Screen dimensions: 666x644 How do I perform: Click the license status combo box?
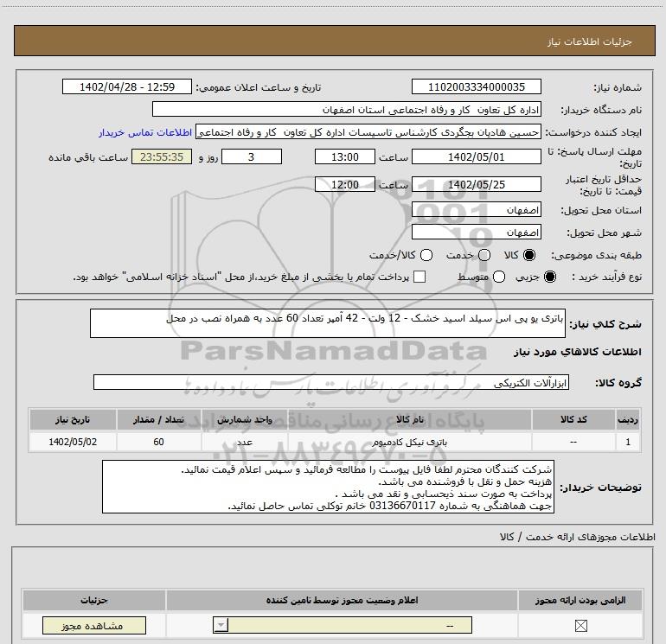343,625
